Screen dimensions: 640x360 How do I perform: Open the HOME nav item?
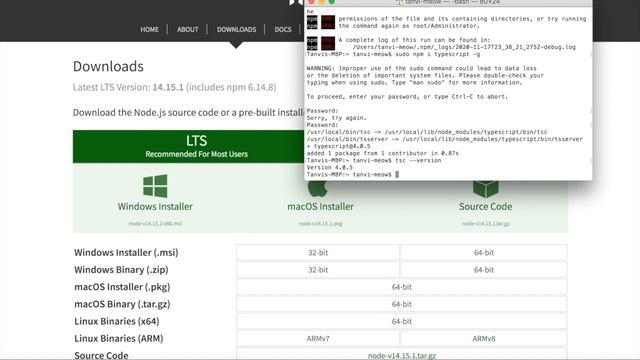(149, 29)
